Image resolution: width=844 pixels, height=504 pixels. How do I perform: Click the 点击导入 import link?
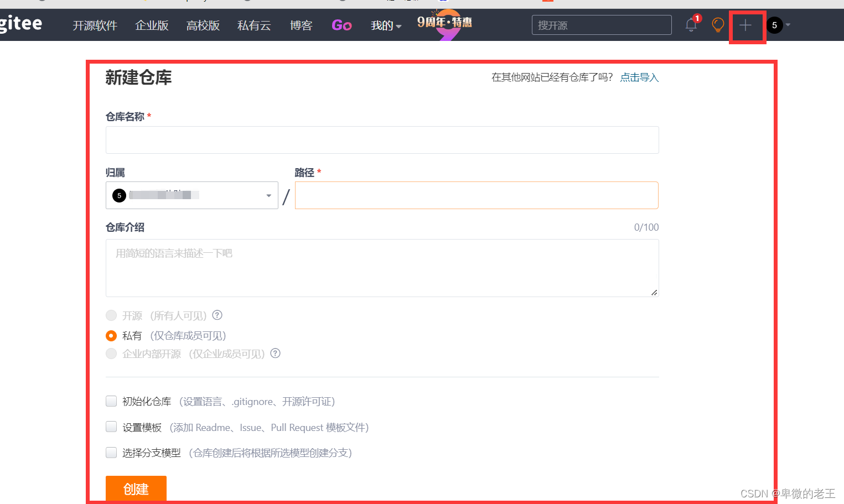639,77
